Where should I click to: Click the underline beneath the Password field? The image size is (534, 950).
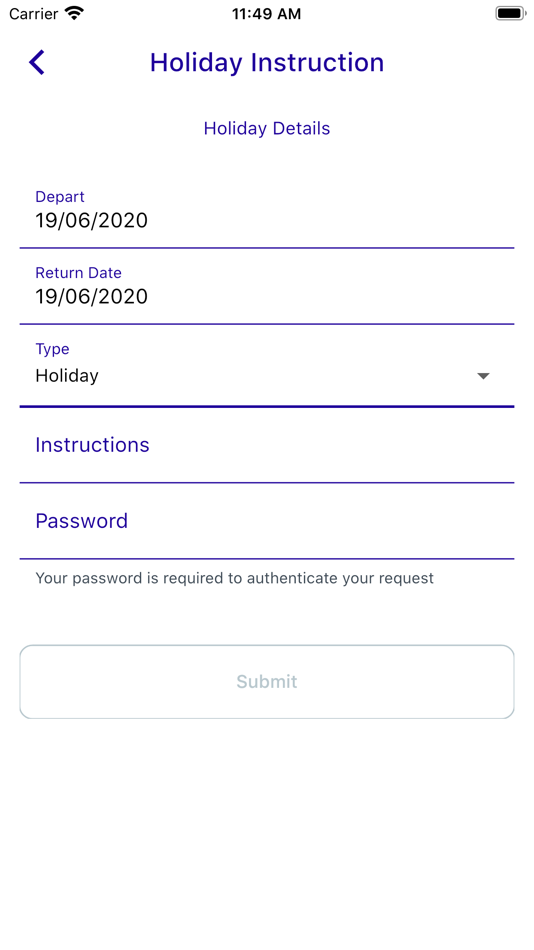(x=267, y=558)
